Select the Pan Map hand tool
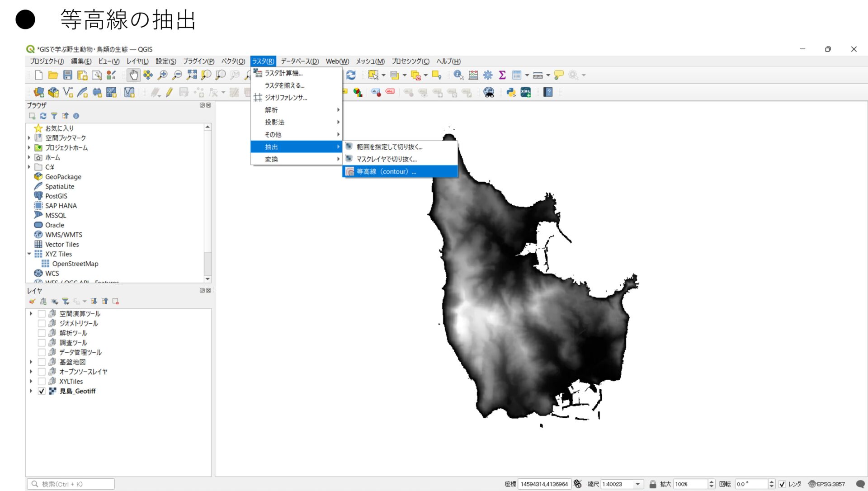The image size is (868, 491). click(133, 75)
